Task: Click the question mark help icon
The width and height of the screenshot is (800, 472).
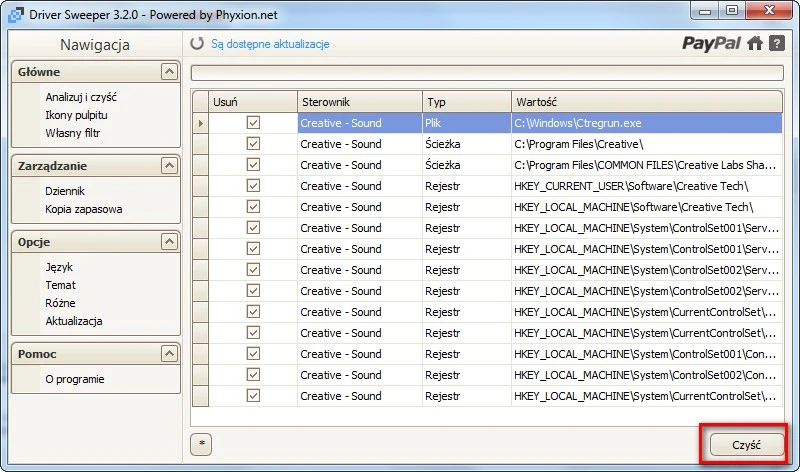Action: coord(776,43)
